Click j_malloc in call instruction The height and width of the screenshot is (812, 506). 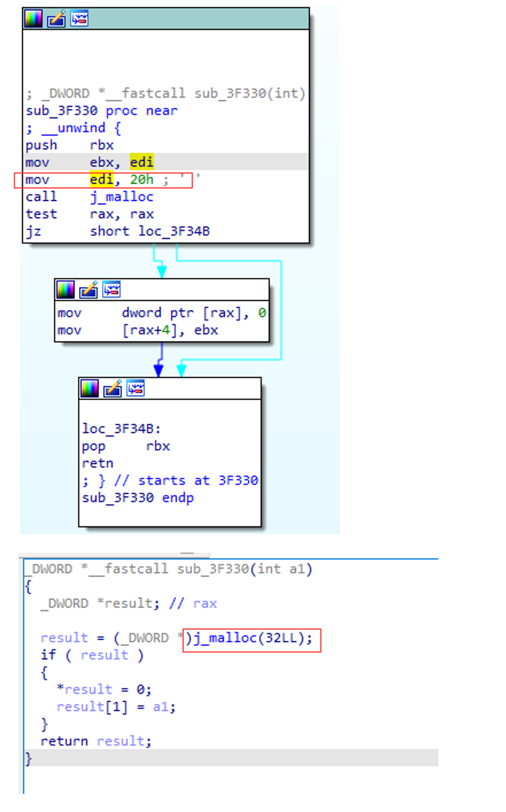pos(121,197)
